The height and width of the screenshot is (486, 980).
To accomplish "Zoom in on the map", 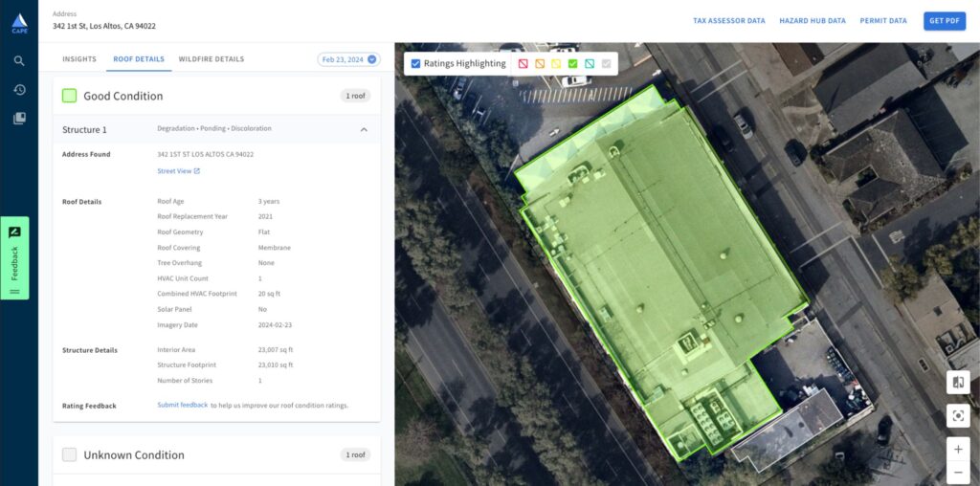I will pyautogui.click(x=957, y=449).
